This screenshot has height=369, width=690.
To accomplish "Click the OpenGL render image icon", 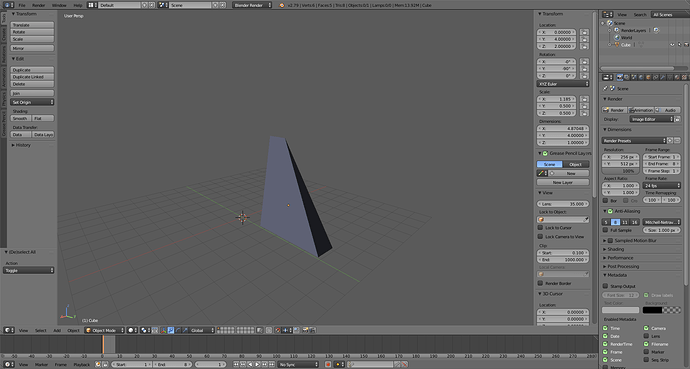I will (305, 330).
